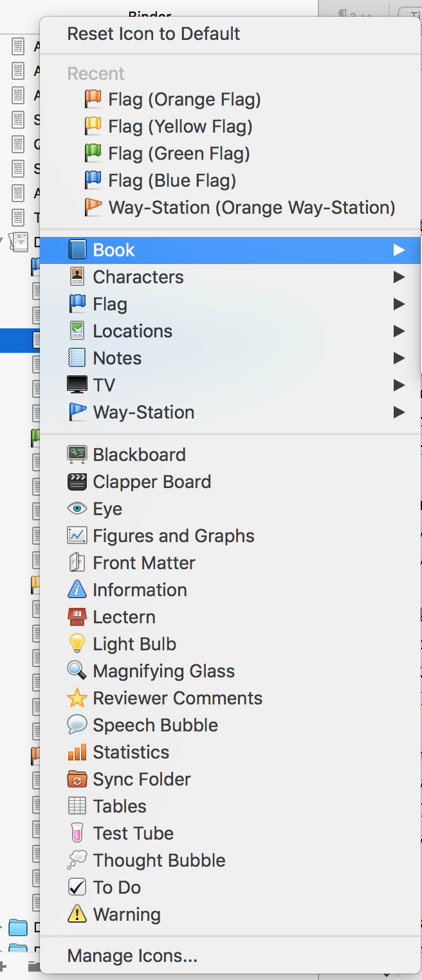Click Reset Icon to Default

coord(154,33)
